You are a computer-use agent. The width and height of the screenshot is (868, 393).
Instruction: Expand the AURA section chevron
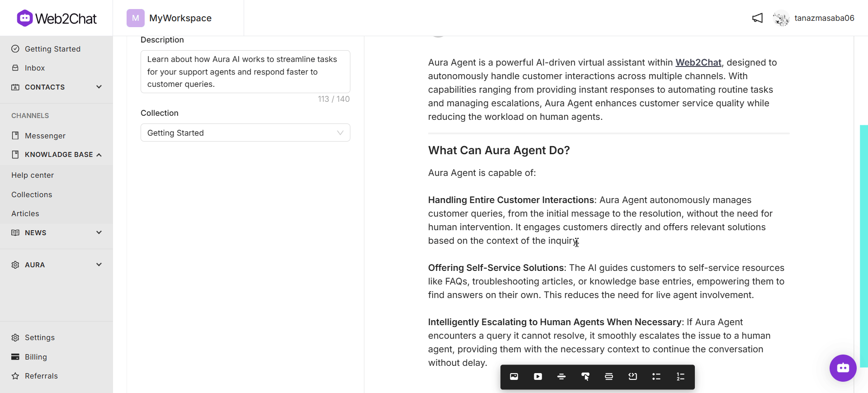[x=99, y=265]
